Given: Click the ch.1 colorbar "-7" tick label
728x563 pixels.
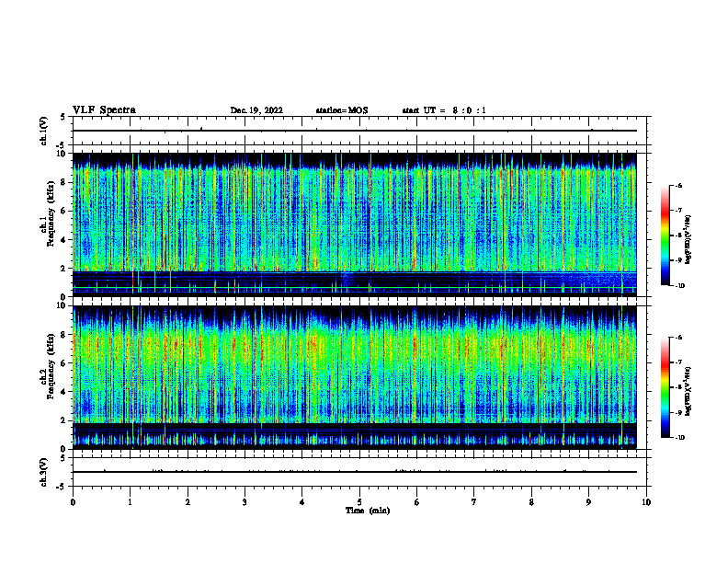Looking at the screenshot, I should point(678,211).
